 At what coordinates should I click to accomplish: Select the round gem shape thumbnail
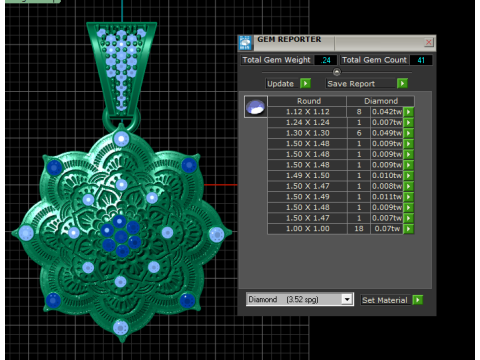tap(256, 107)
